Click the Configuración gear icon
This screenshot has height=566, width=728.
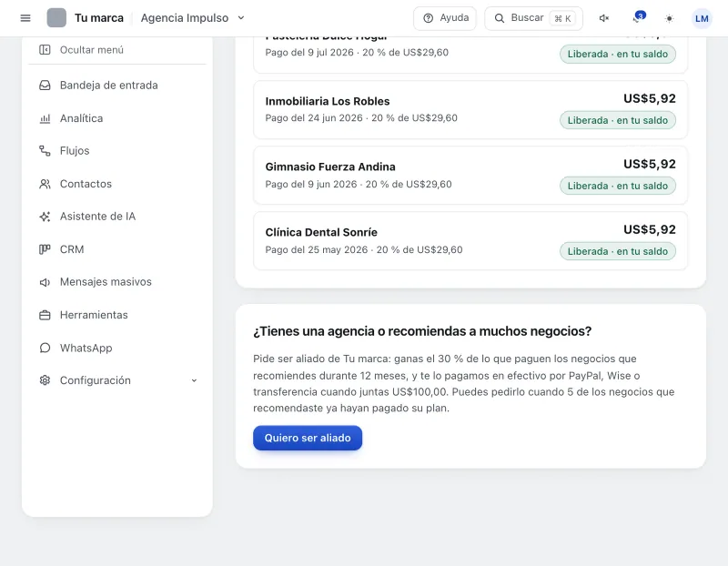[x=45, y=380]
